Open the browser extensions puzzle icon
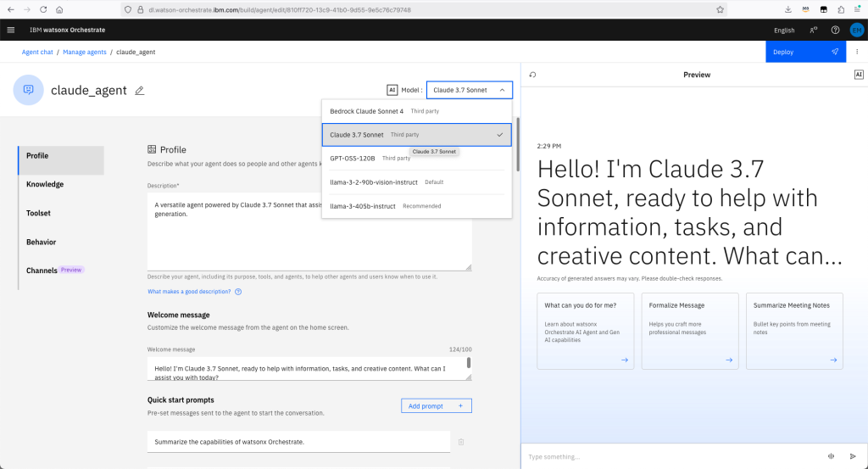868x469 pixels. click(x=841, y=9)
